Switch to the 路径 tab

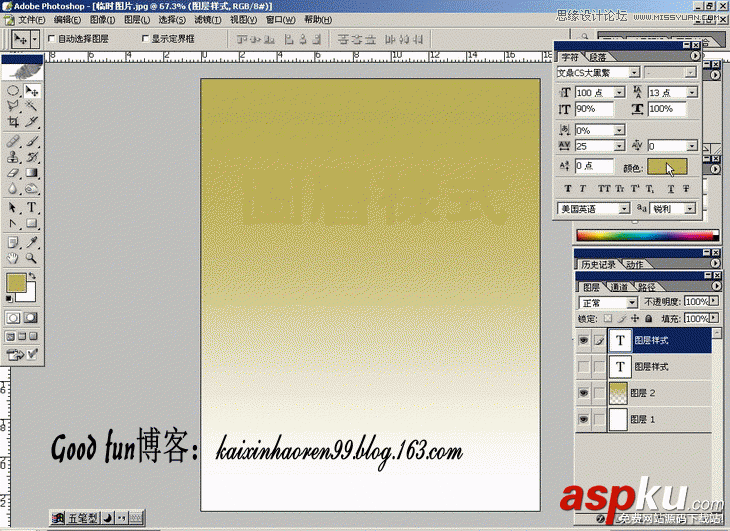(646, 287)
